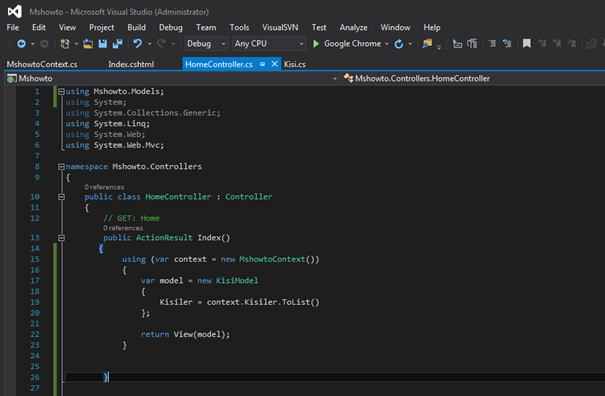Toggle a bookmark with the bookmark icon
Screen dimensions: 605x396
(527, 44)
